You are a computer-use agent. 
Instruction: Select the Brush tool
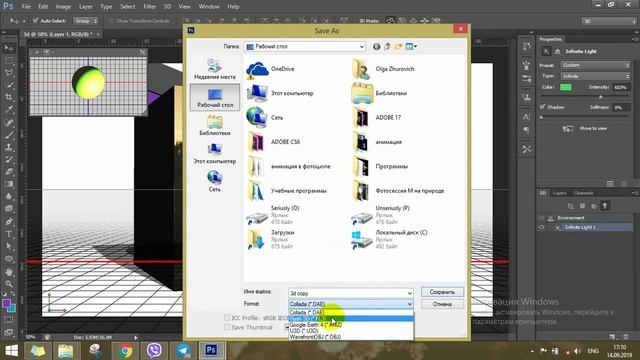pyautogui.click(x=9, y=135)
